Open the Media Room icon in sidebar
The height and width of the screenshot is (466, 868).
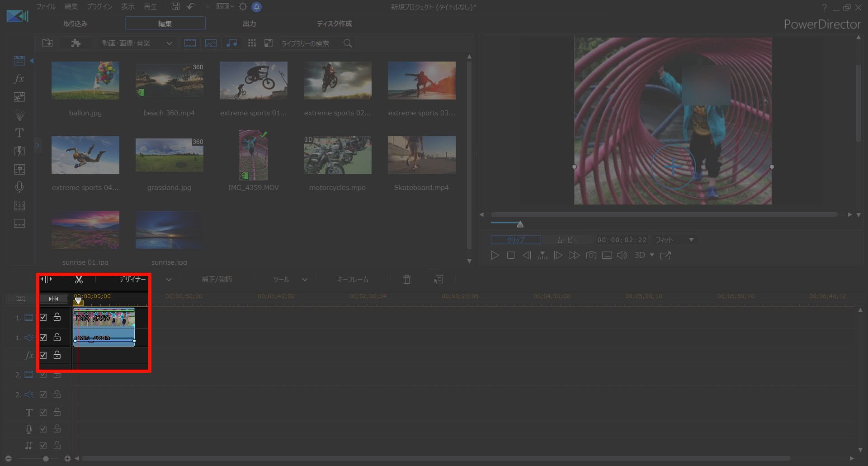pyautogui.click(x=19, y=61)
